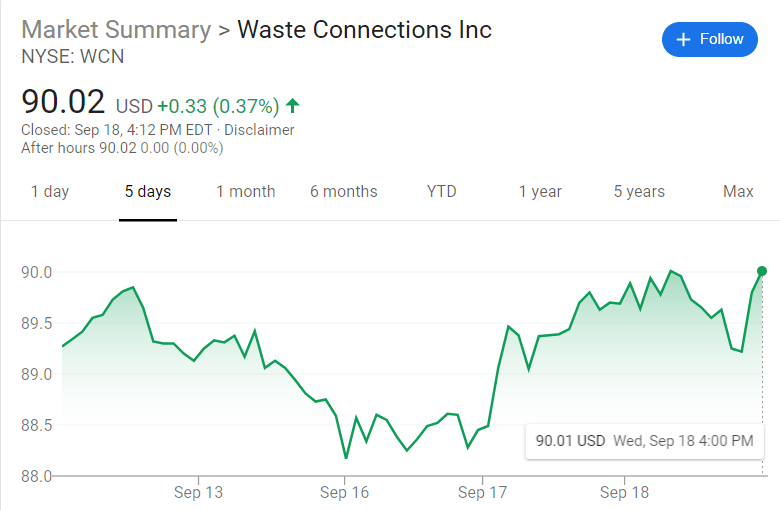Select the 5 days tab
Image resolution: width=780 pixels, height=510 pixels.
coord(148,191)
